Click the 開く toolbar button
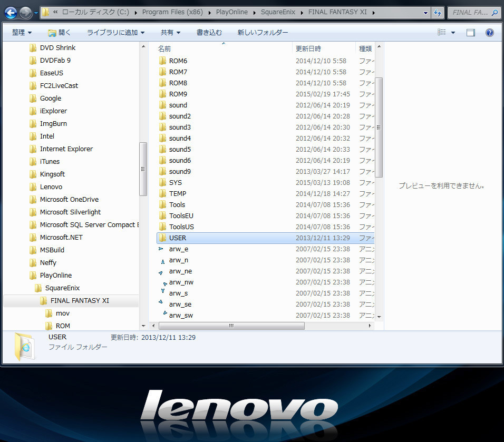Image resolution: width=504 pixels, height=442 pixels. click(x=59, y=33)
